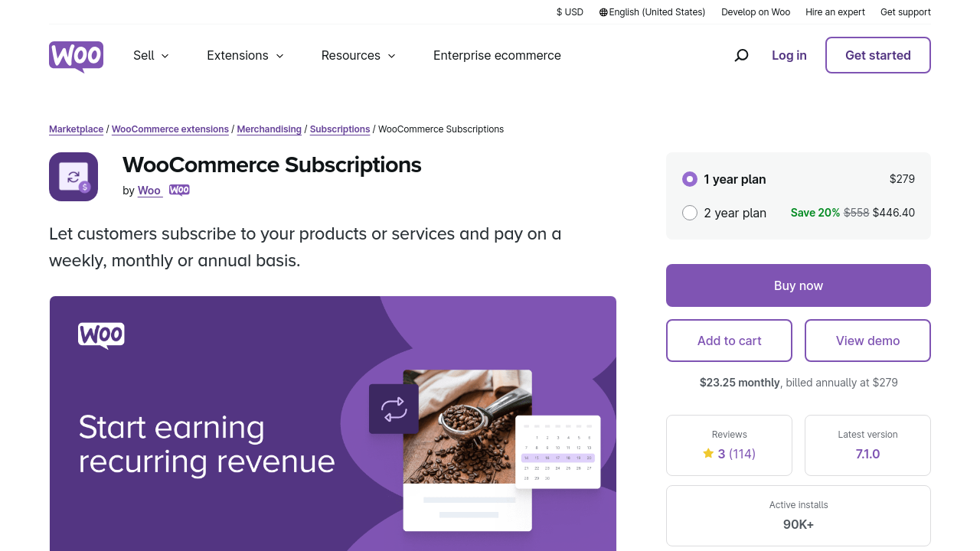Open Enterprise ecommerce page
Screen dimensions: 980x551
click(x=497, y=55)
